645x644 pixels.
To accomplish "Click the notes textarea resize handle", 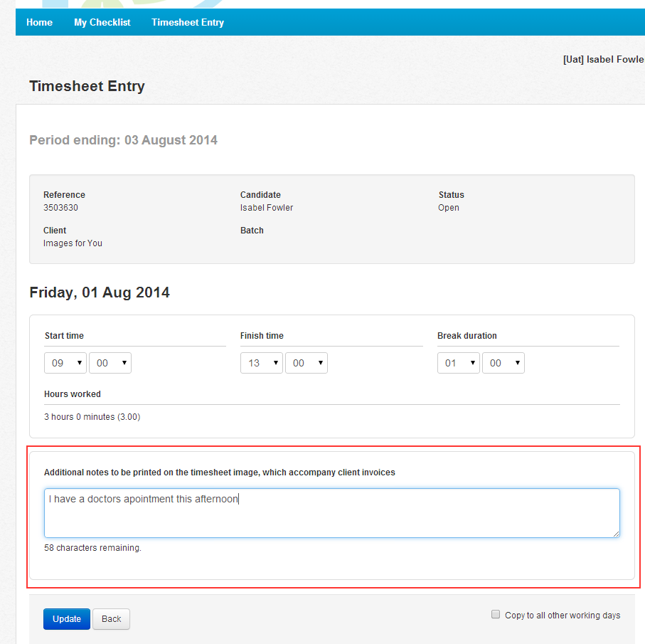I will [x=616, y=534].
